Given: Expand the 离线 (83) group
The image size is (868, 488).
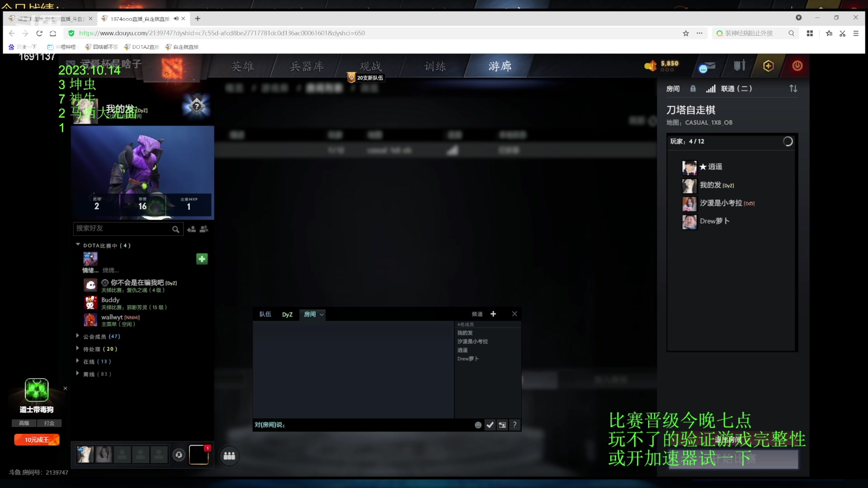Looking at the screenshot, I should click(x=94, y=375).
